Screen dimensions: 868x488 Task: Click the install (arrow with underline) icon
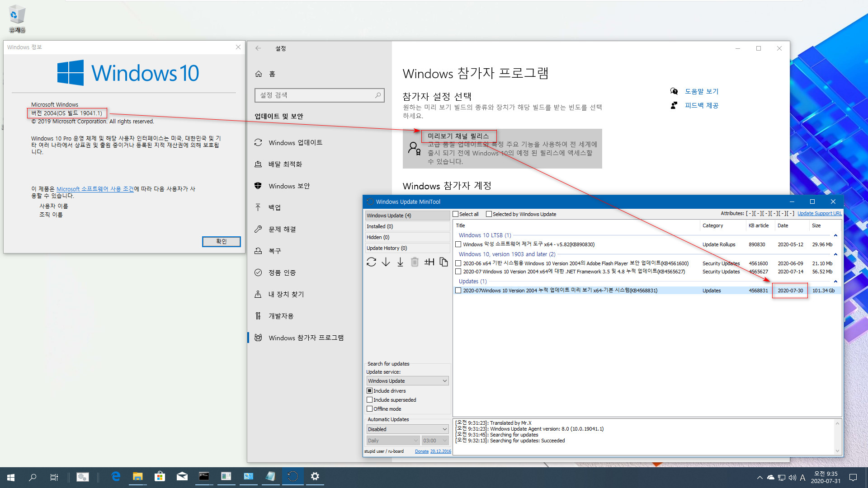(x=400, y=262)
